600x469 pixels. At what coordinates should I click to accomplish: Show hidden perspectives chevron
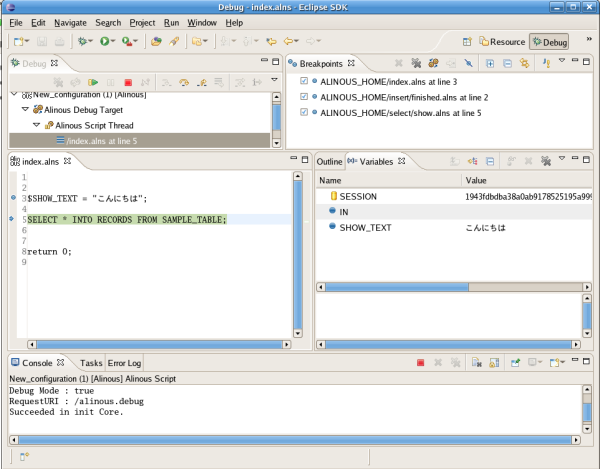click(589, 39)
